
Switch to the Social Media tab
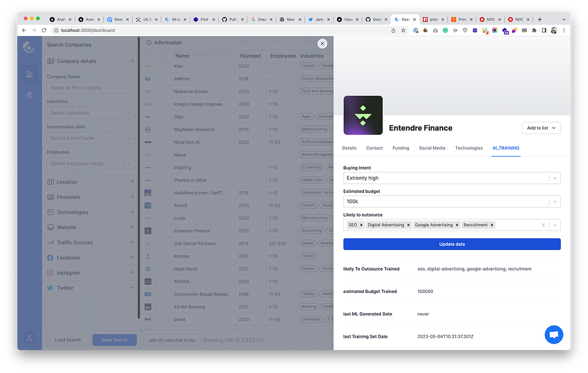(x=432, y=148)
